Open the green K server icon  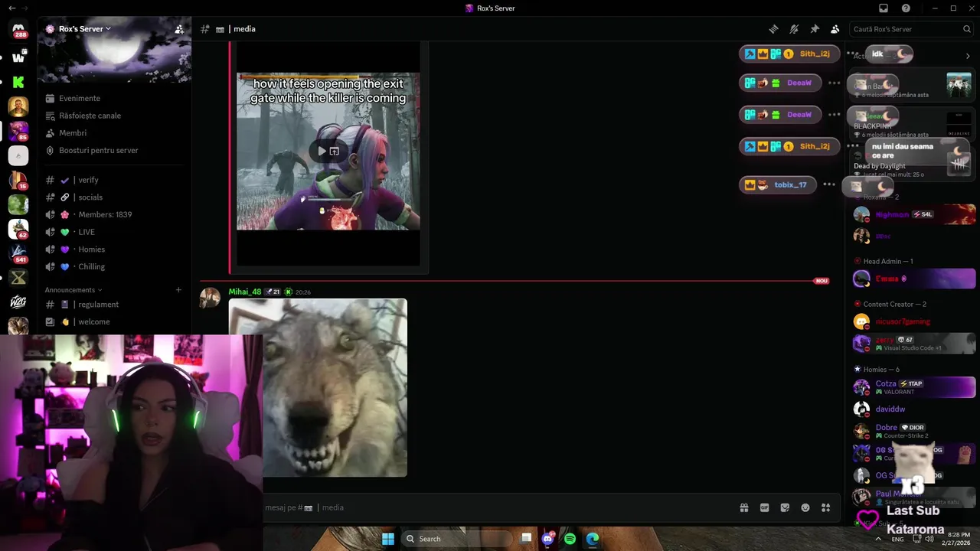click(18, 82)
